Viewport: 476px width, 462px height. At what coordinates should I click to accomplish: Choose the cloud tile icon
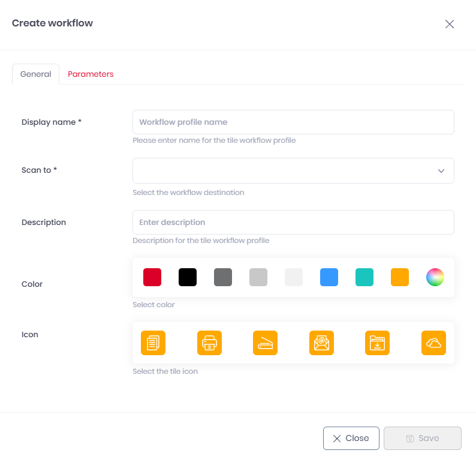click(433, 343)
